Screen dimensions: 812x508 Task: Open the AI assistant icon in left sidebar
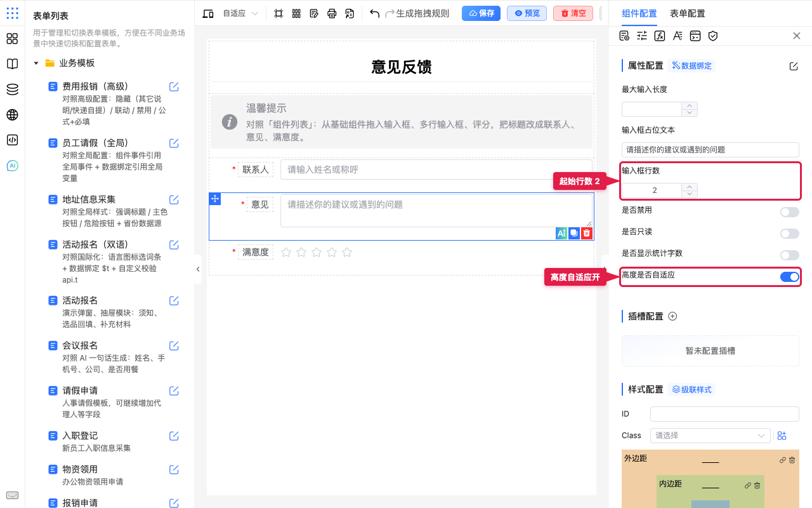[x=12, y=166]
